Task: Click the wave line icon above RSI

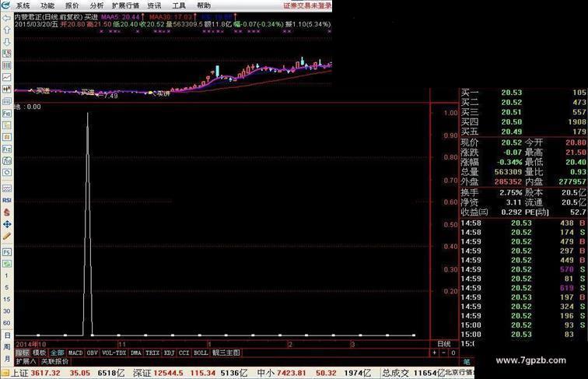Action: coord(6,188)
